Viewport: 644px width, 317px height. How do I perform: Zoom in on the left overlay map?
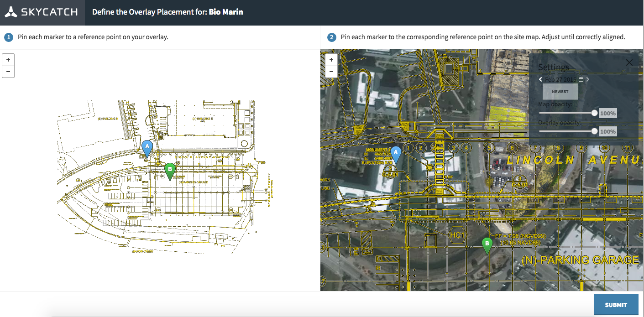pos(8,60)
